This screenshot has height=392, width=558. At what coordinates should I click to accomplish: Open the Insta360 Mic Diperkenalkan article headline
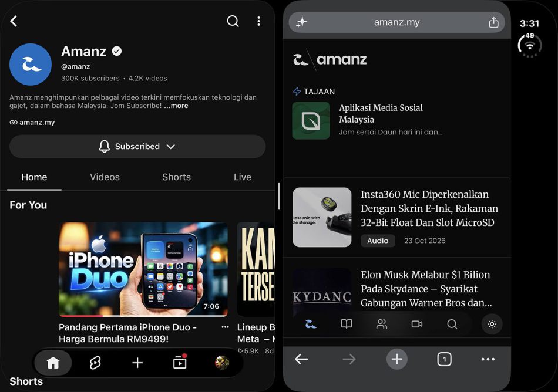click(429, 208)
